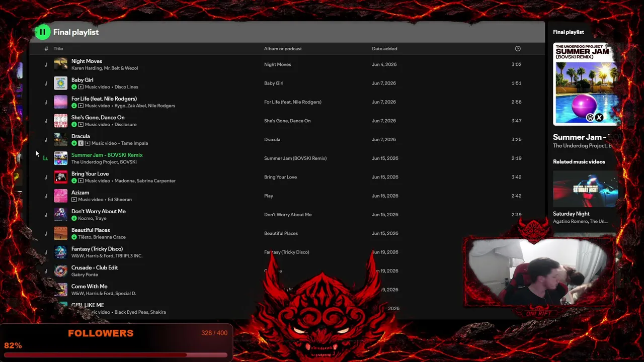This screenshot has width=644, height=362.
Task: Click the Jun 4, 2026 date for Night Moves
Action: 384,64
